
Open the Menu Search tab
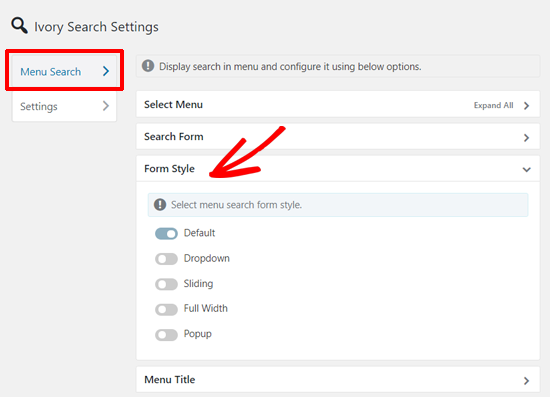[64, 72]
